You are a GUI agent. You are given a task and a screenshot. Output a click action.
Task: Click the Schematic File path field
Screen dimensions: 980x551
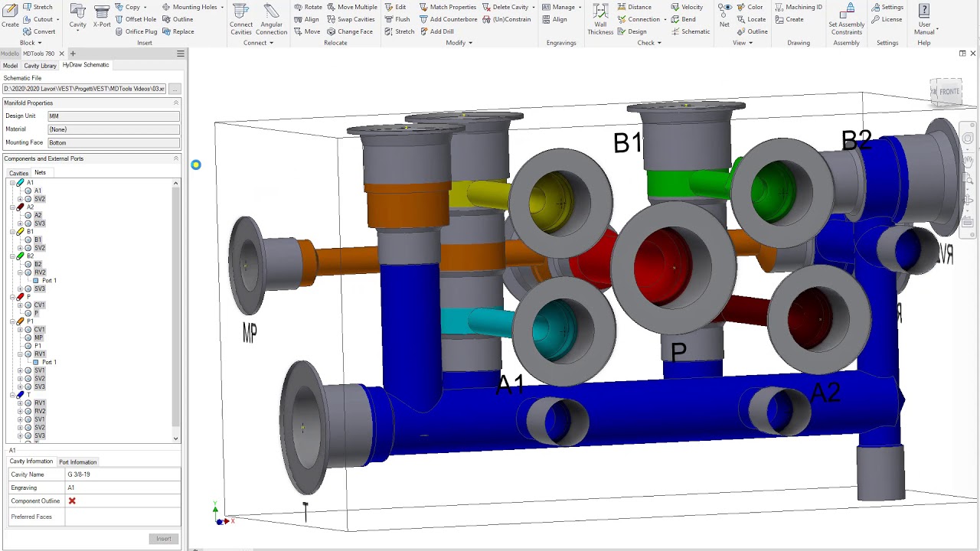tap(85, 90)
